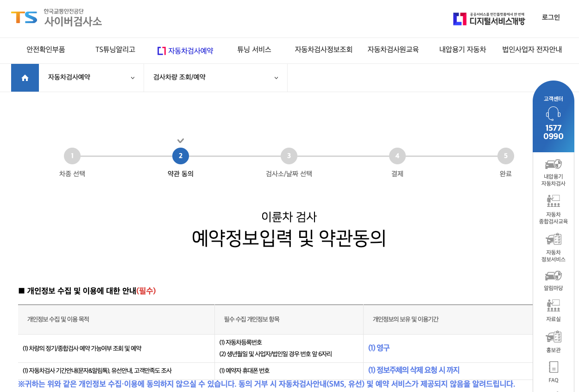Viewport: 579px width, 392px height.
Task: Open the 디지털서비스개방 banner
Action: point(489,19)
